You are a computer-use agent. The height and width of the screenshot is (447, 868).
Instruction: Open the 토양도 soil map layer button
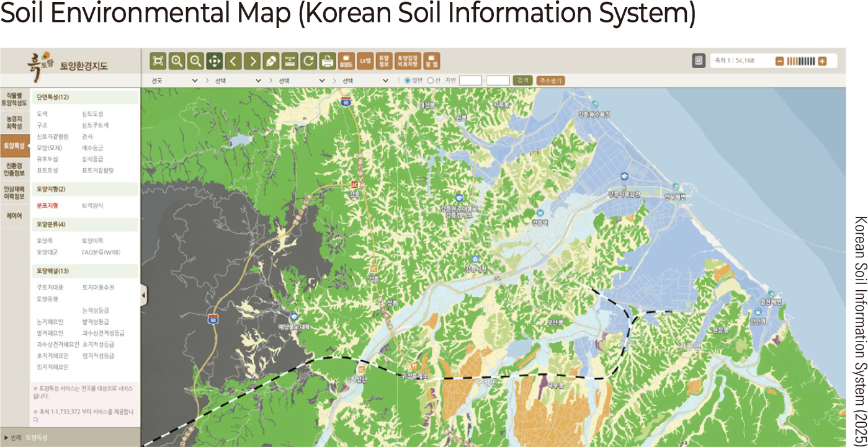tap(346, 61)
